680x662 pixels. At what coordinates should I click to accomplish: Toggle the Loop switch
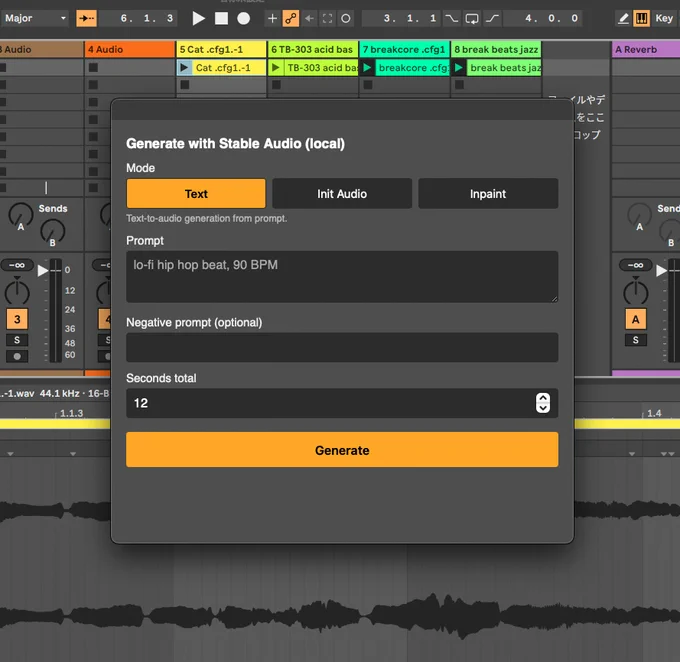tap(472, 18)
